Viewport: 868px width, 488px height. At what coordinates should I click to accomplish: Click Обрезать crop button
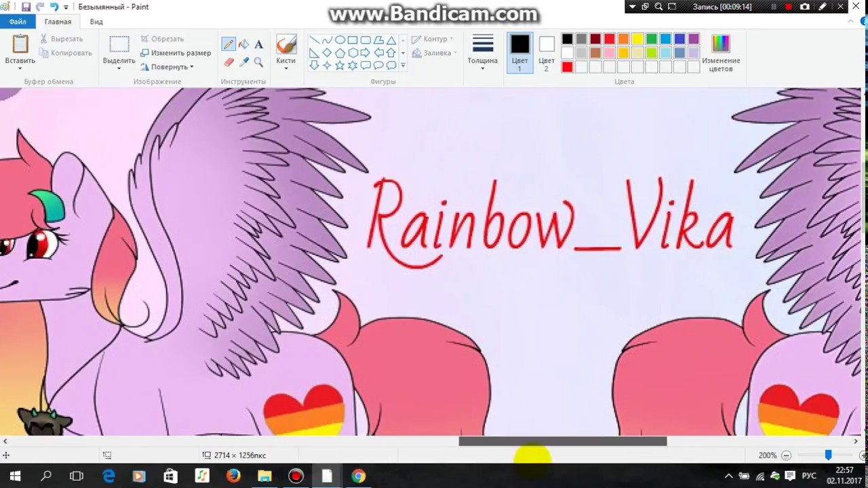[x=162, y=39]
